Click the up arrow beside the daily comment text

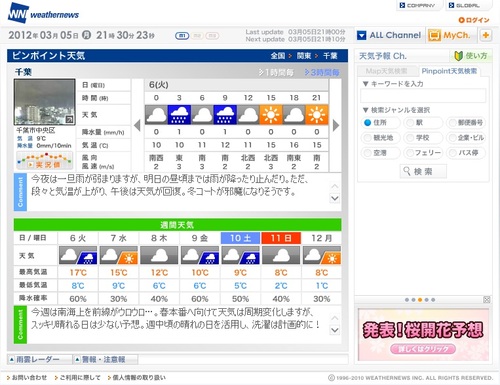point(335,186)
